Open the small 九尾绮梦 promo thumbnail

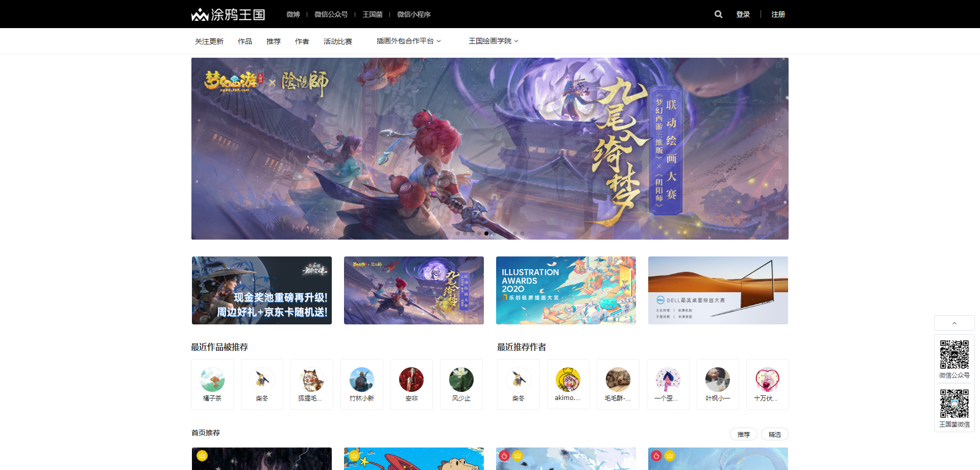click(x=414, y=290)
